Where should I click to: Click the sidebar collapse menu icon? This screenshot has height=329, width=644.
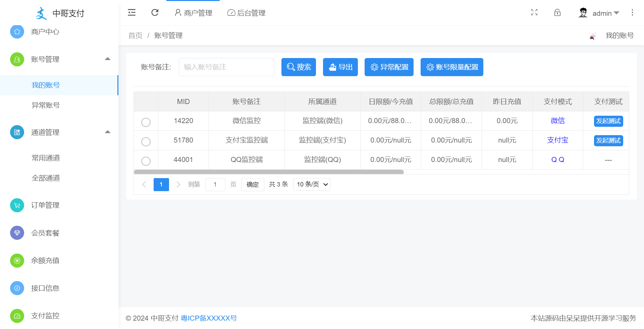coord(131,13)
